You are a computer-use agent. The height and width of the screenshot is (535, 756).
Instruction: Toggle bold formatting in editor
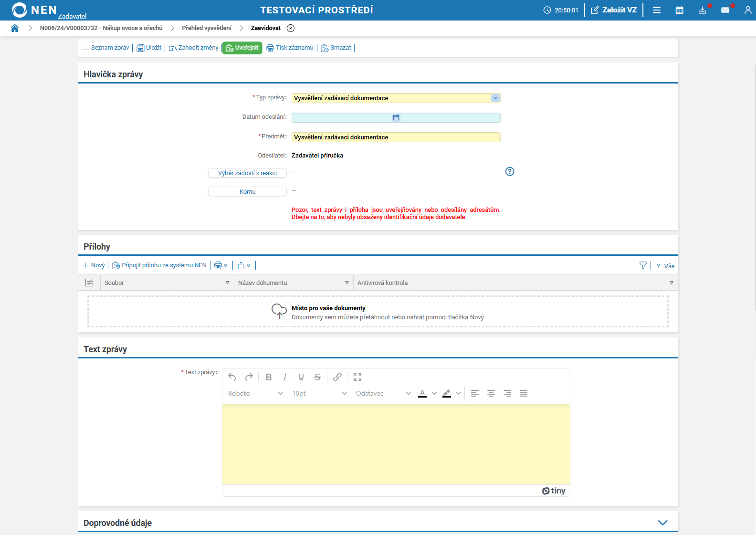pyautogui.click(x=269, y=377)
